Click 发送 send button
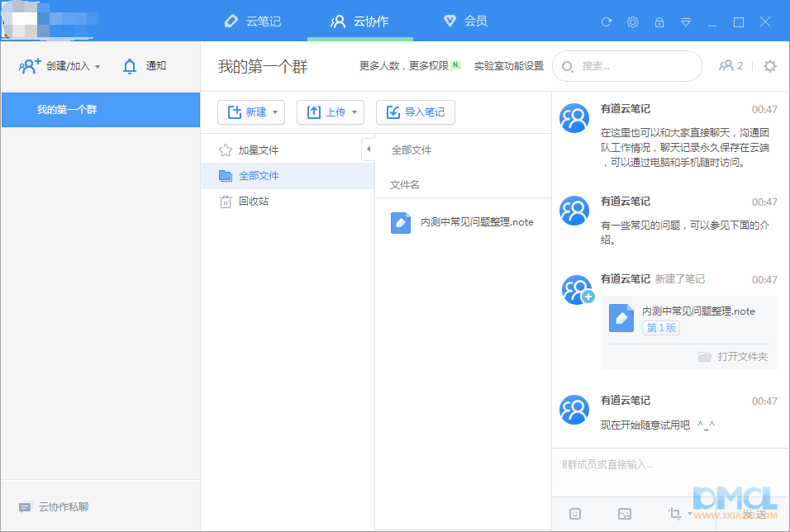Viewport: 790px width, 532px height. click(x=754, y=514)
